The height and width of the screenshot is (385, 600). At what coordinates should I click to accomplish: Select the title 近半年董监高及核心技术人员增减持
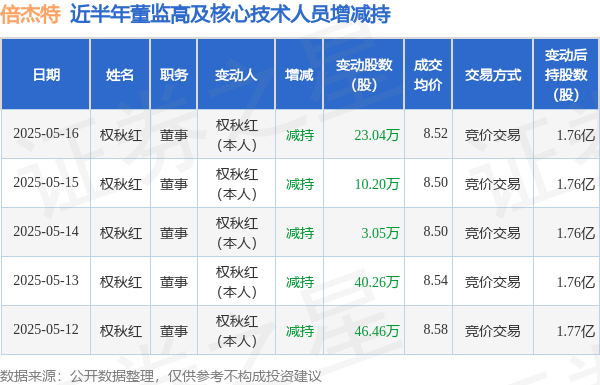[x=230, y=15]
